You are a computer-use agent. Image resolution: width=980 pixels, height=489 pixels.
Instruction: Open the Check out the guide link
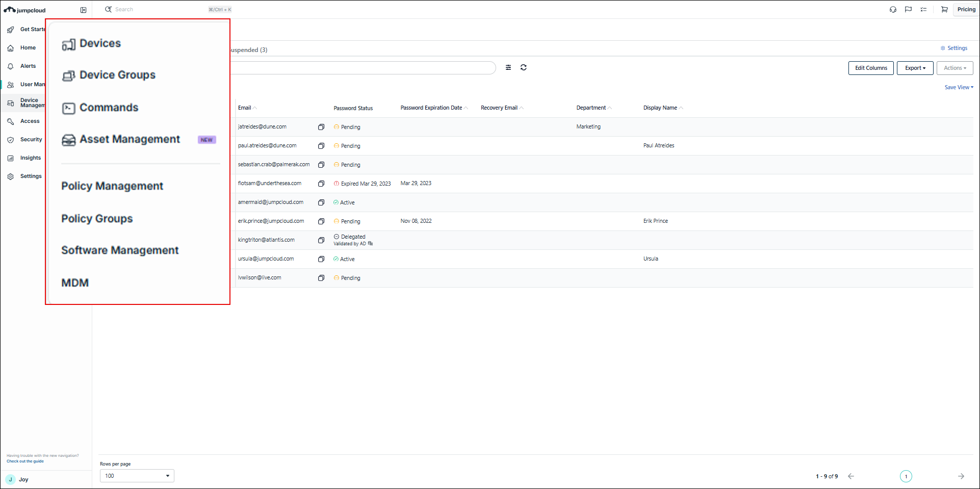[x=25, y=461]
